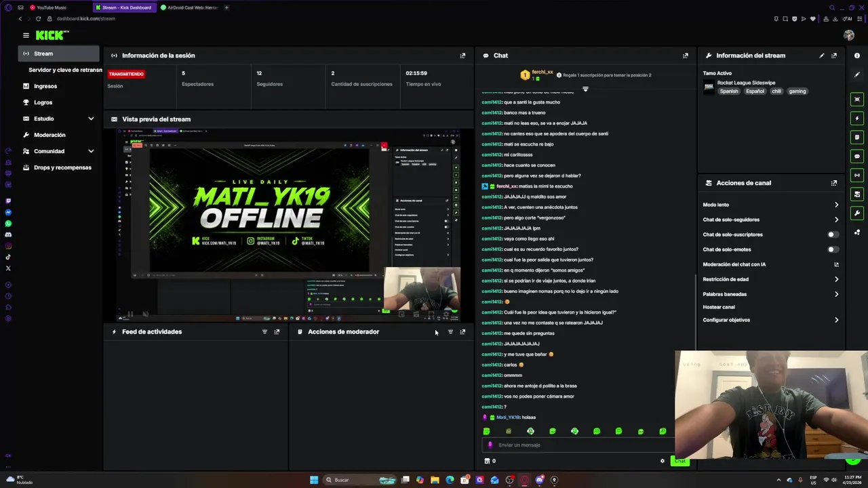
Task: Pop out the Acciones de canal panel
Action: [x=834, y=183]
